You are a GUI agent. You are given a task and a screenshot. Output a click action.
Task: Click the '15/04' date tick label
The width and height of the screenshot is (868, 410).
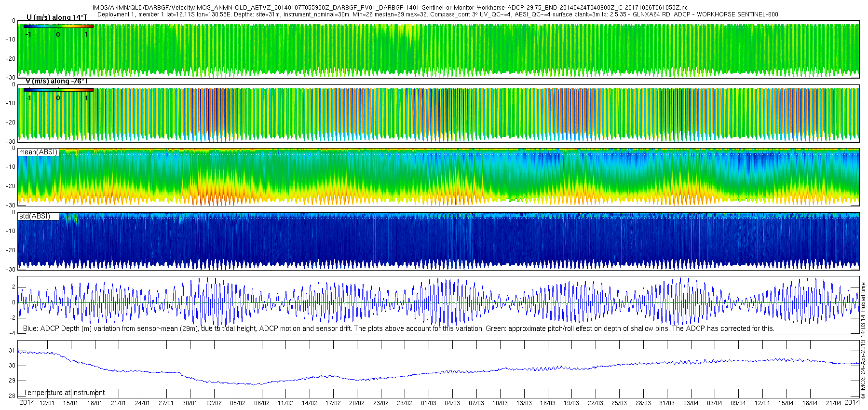point(786,403)
